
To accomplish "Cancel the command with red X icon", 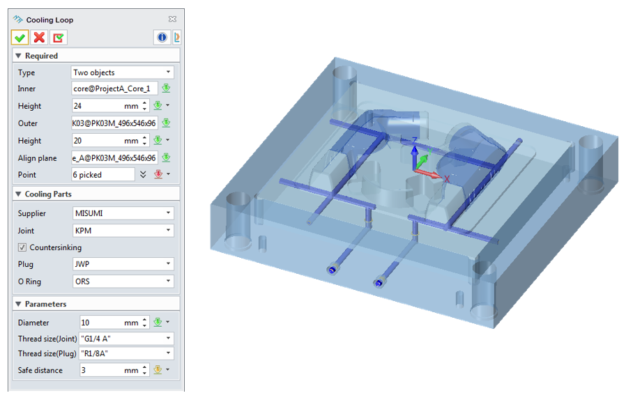I will pyautogui.click(x=38, y=37).
